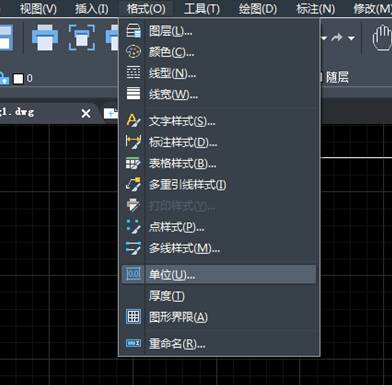Click the multiline style icon beside 多线样式(M)

tap(133, 248)
